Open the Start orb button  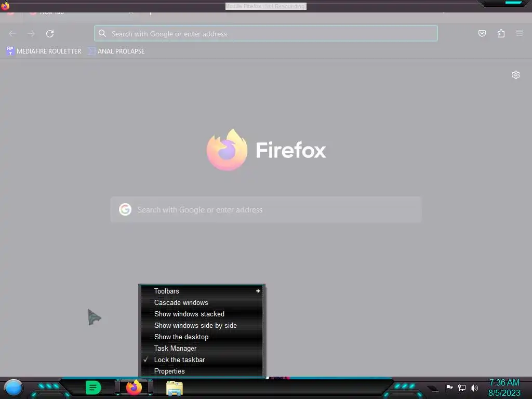pos(14,388)
